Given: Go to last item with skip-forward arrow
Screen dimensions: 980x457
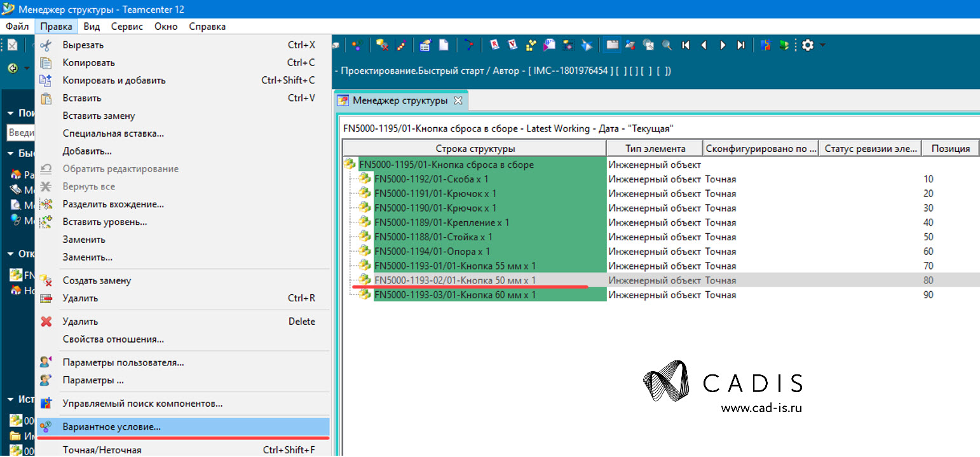Looking at the screenshot, I should [x=741, y=45].
